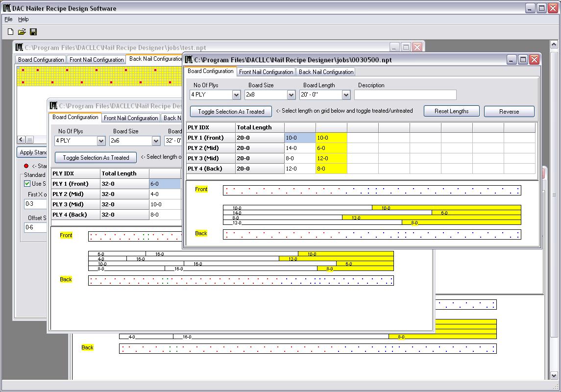
Task: Open the 20' - 0" Board Length dropdown
Action: (346, 95)
